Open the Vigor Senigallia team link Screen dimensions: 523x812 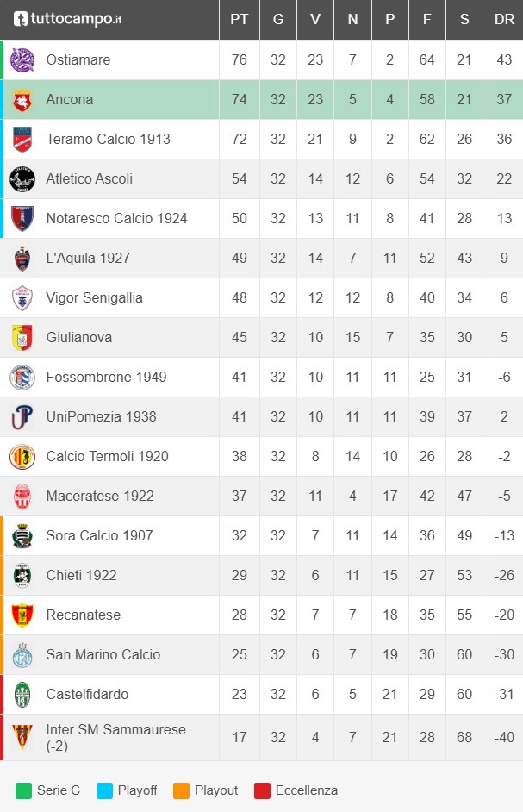94,298
